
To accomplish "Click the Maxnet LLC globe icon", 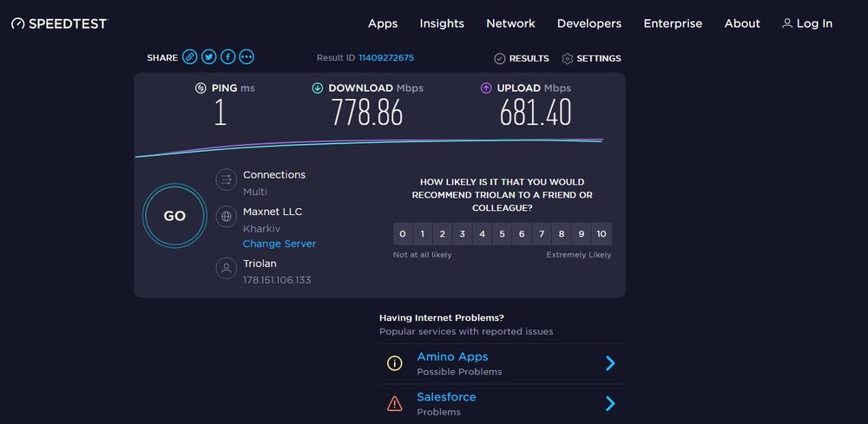I will point(226,217).
